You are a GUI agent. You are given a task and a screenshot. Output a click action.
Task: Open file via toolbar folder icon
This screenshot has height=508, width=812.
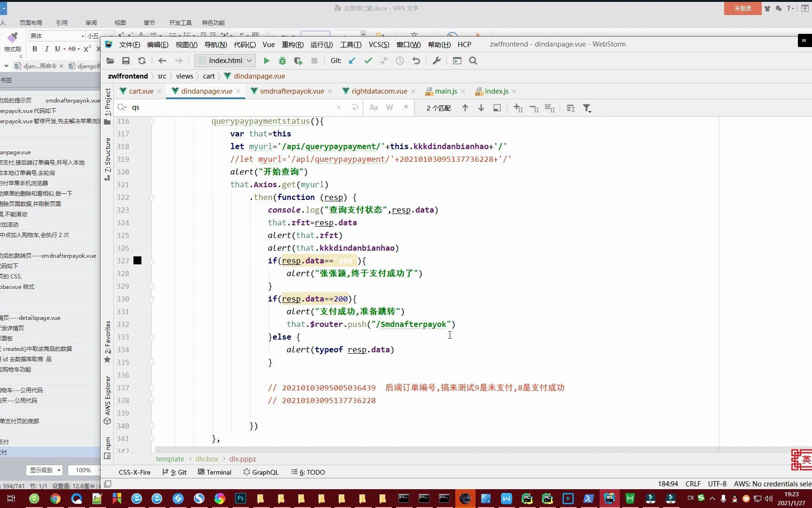(x=110, y=61)
